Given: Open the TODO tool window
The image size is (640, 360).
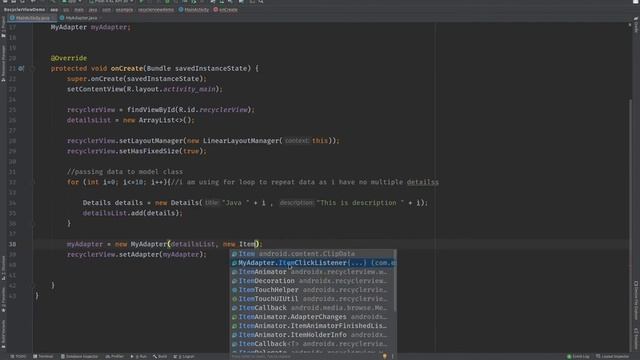Looking at the screenshot, I should pyautogui.click(x=18, y=356).
